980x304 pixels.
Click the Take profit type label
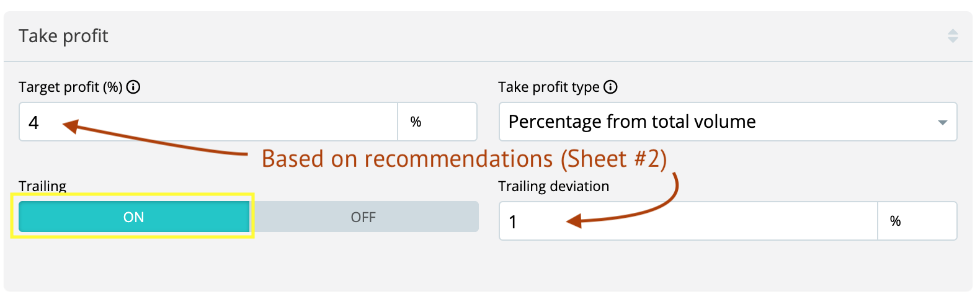(x=548, y=87)
